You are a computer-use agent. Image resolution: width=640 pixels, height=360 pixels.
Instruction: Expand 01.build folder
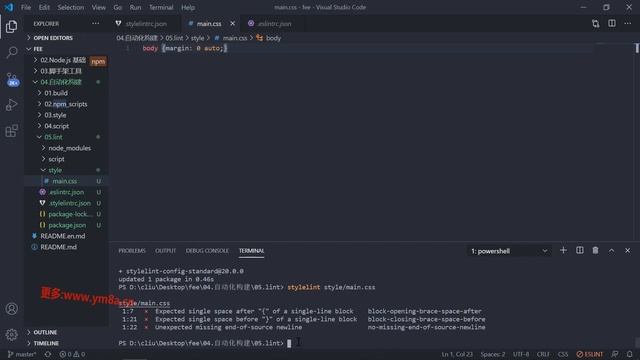[56, 93]
